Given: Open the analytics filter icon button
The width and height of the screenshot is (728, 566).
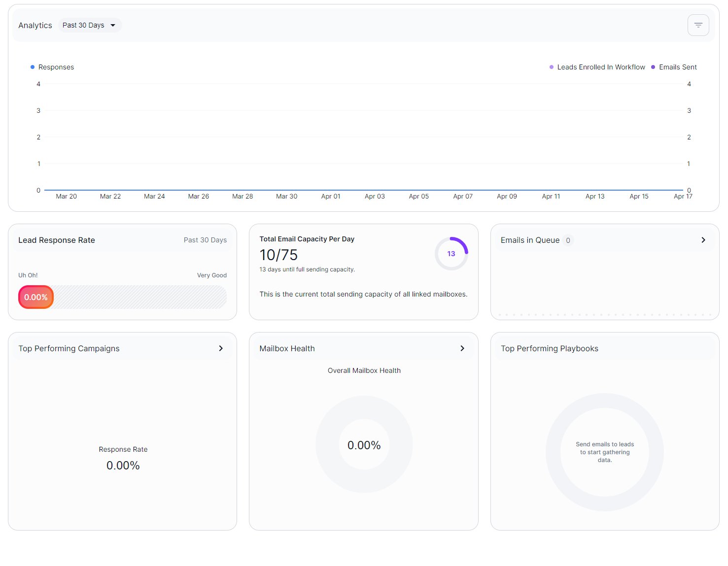Looking at the screenshot, I should (698, 25).
